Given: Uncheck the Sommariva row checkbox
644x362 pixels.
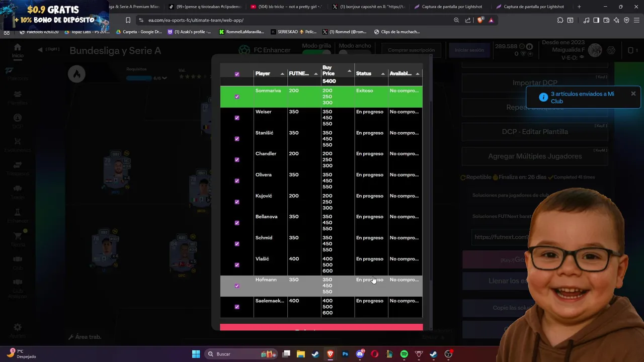Looking at the screenshot, I should point(237,97).
